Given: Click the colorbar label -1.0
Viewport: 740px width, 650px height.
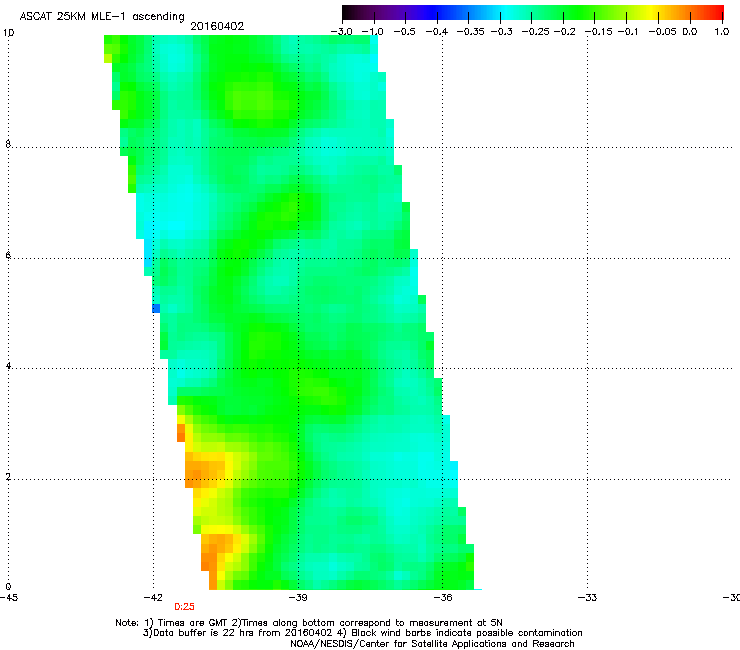Looking at the screenshot, I should click(x=373, y=32).
